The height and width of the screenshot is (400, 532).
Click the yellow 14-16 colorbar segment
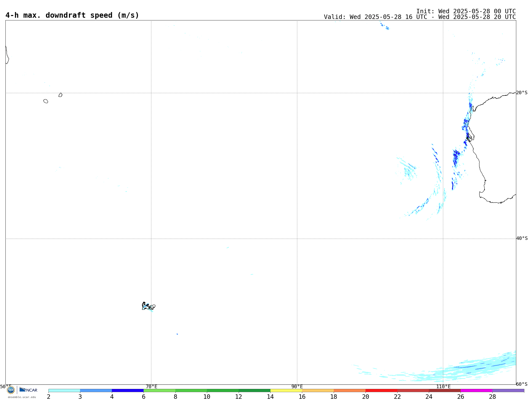coord(286,391)
